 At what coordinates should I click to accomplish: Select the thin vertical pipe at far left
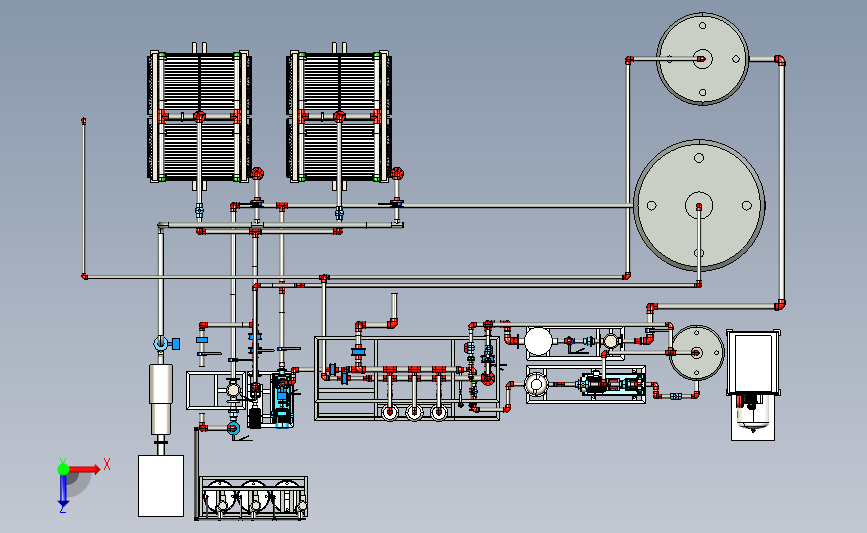(84, 198)
